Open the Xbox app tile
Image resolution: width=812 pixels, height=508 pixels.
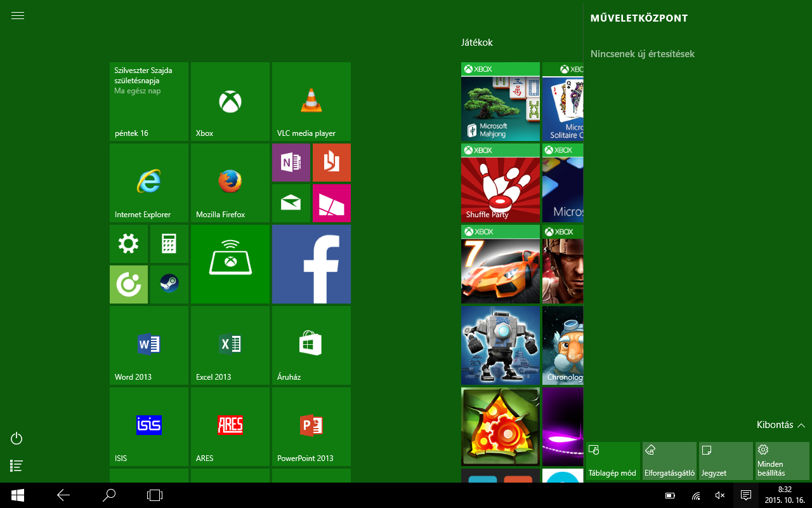[230, 102]
